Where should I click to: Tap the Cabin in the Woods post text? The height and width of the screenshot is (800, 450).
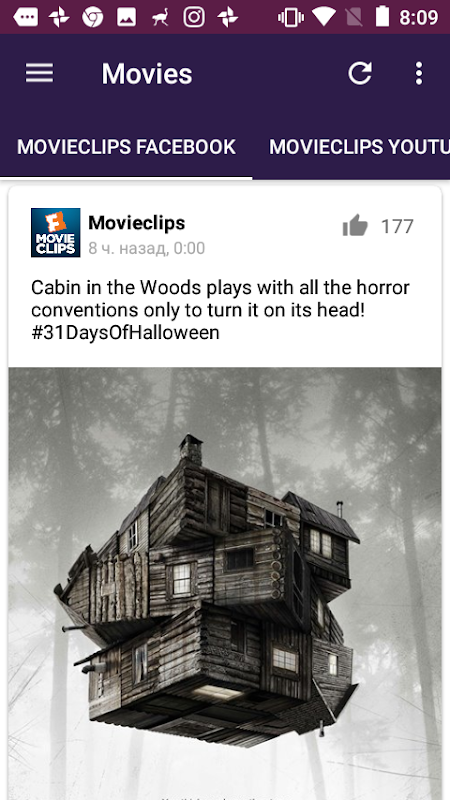point(220,310)
